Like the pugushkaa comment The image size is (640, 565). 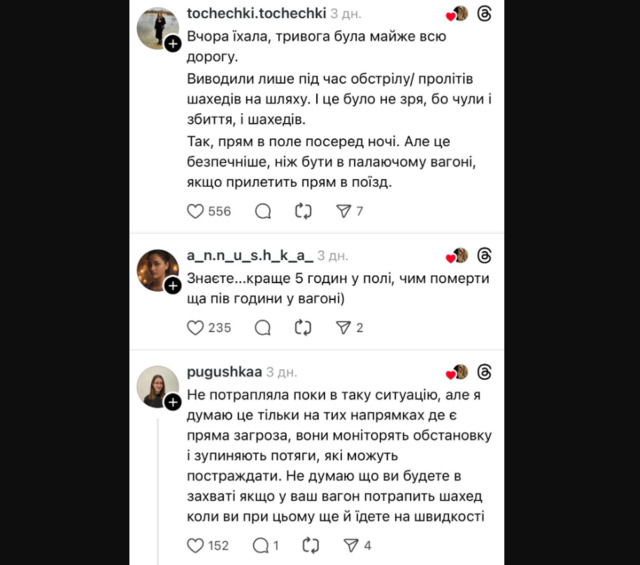196,545
